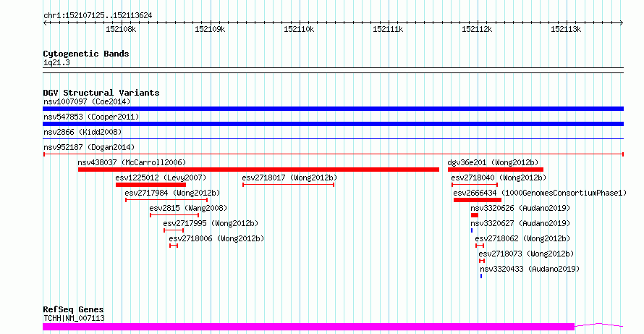Click the esv2718040 (Wong2012b) label text

coord(499,178)
